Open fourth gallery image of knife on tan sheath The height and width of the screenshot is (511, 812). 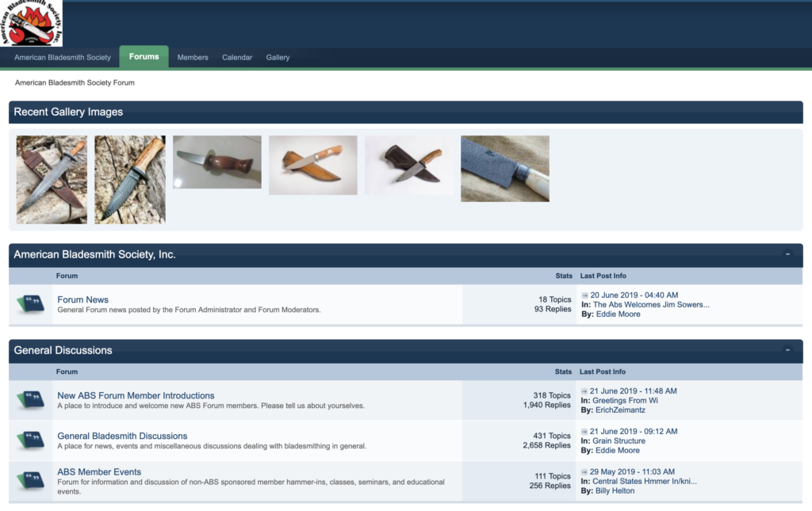pyautogui.click(x=312, y=165)
